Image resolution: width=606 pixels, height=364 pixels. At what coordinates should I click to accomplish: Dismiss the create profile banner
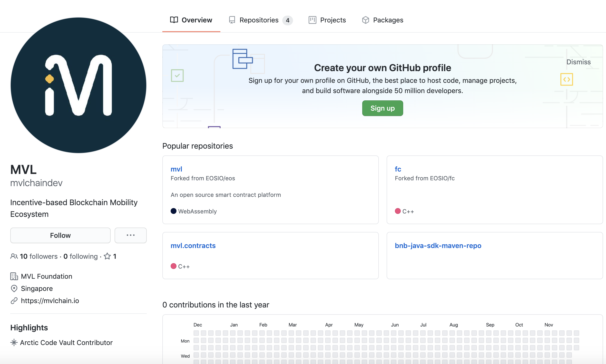tap(578, 62)
